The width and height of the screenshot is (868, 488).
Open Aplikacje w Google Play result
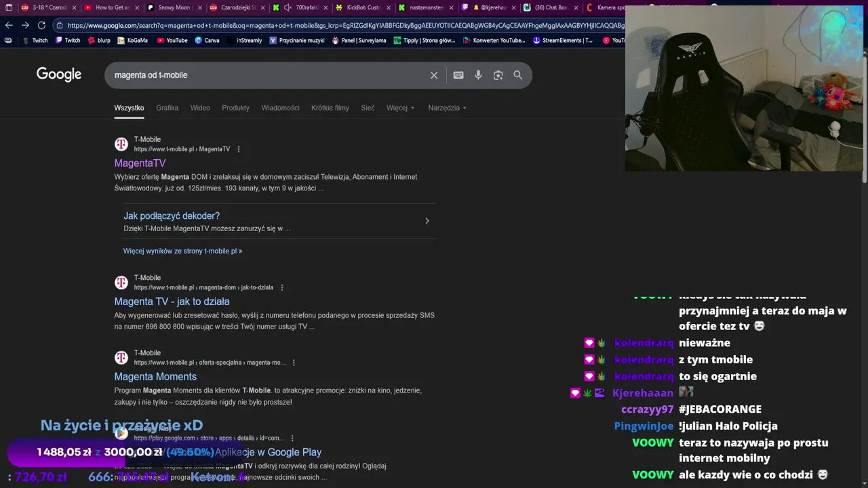[x=268, y=452]
